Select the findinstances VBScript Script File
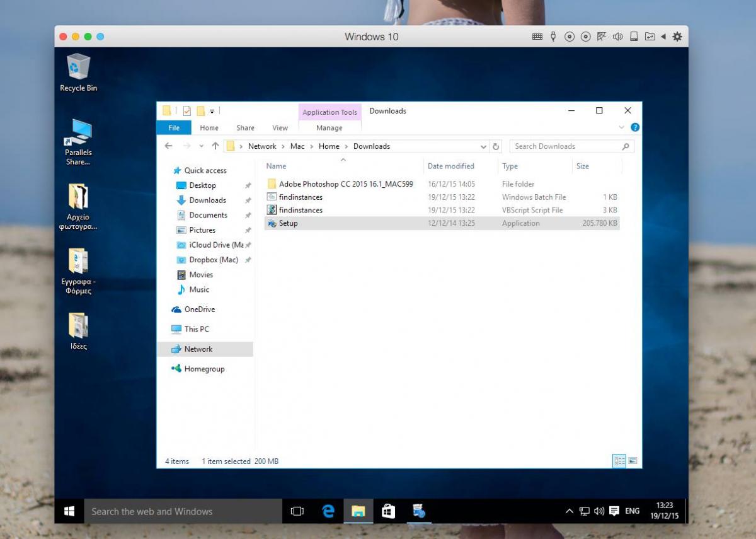 tap(442, 210)
